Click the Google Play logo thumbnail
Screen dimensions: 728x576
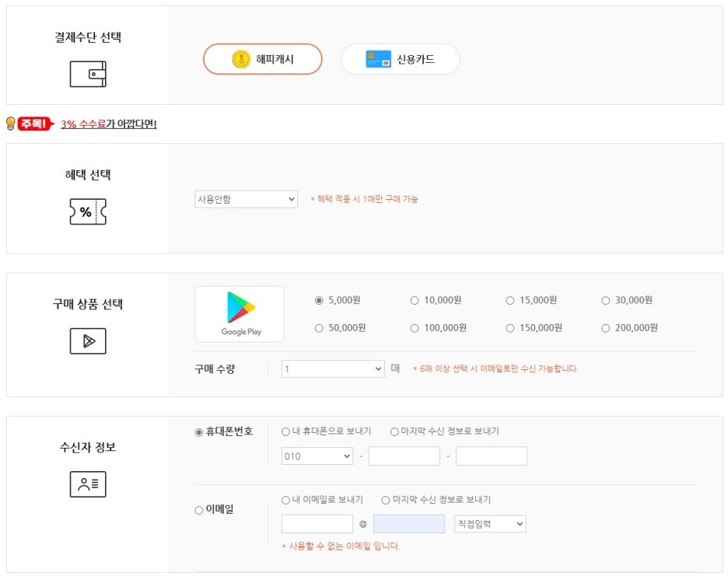[x=240, y=314]
